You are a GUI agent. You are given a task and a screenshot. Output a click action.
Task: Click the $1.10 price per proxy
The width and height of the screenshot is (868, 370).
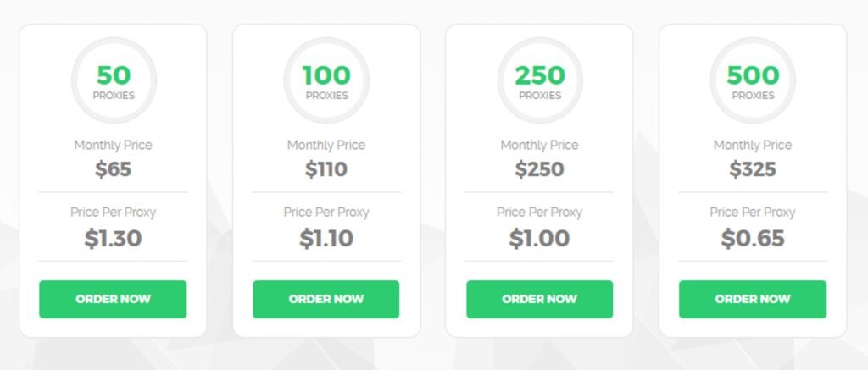(x=326, y=239)
